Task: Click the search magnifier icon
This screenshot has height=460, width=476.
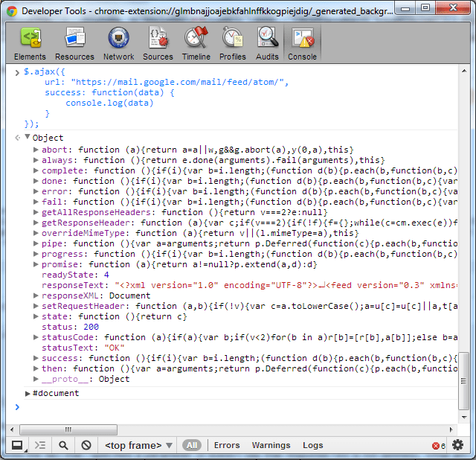Action: 63,445
